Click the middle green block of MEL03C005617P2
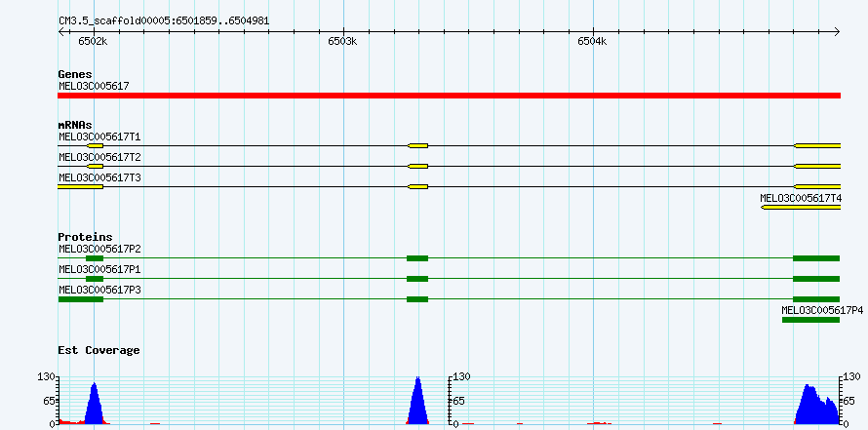The height and width of the screenshot is (430, 868). point(417,258)
